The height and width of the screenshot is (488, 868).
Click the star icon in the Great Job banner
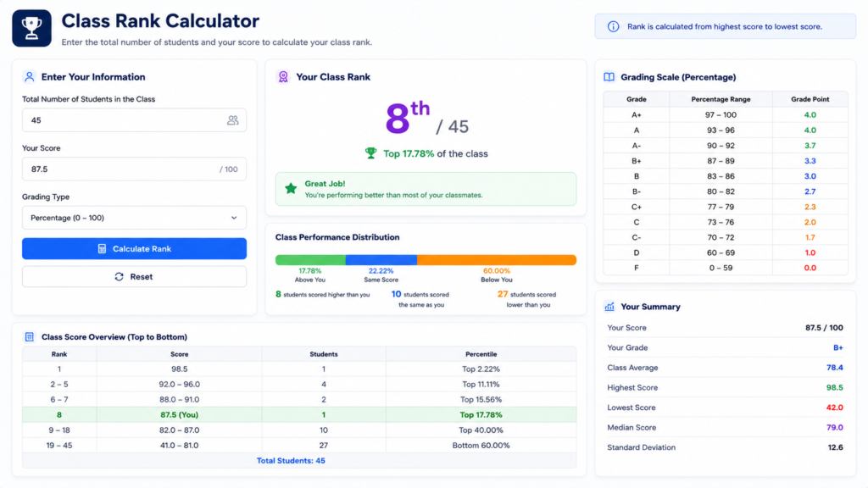point(291,189)
